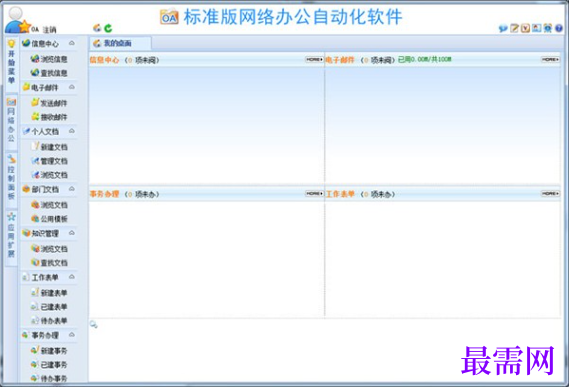The width and height of the screenshot is (573, 392).
Task: Click the 事务办理 section icon in sidebar
Action: [x=26, y=335]
